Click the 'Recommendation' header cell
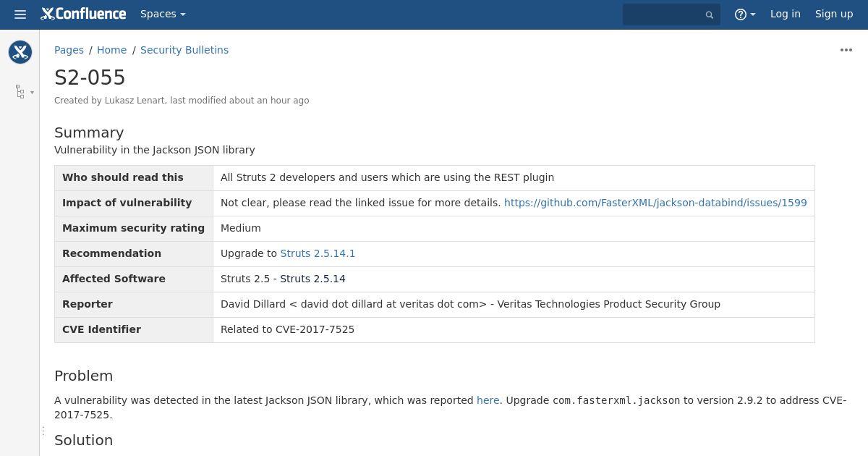 click(134, 254)
